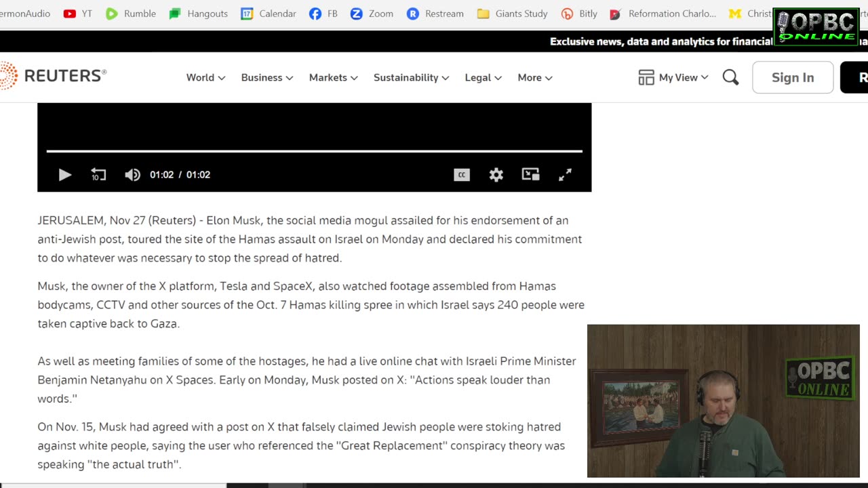The width and height of the screenshot is (868, 488).
Task: Click the Reuters logo
Action: [53, 76]
